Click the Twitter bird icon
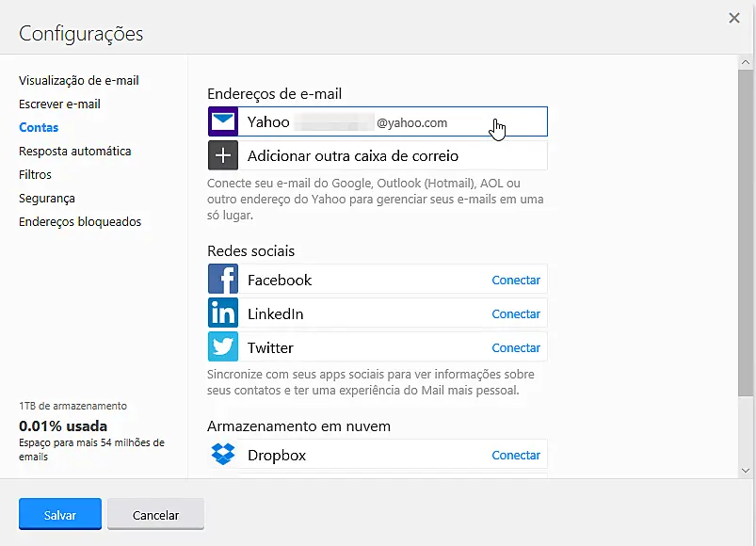The height and width of the screenshot is (546, 756). (x=223, y=347)
